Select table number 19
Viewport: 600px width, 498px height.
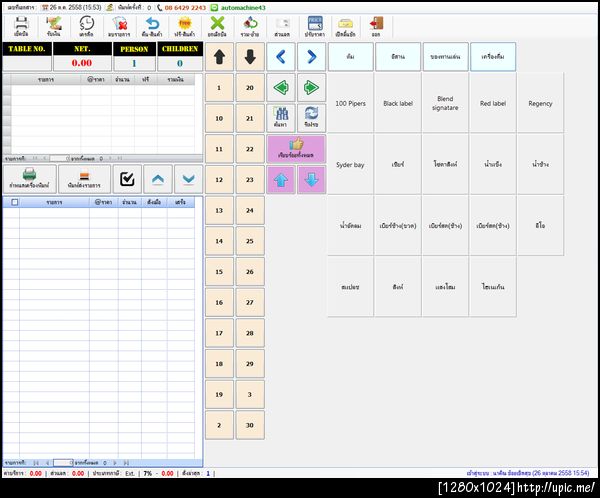pyautogui.click(x=219, y=394)
